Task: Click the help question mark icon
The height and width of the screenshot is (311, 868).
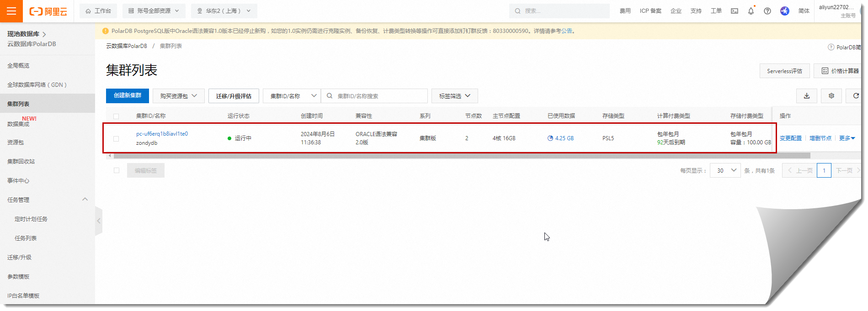Action: [x=767, y=11]
